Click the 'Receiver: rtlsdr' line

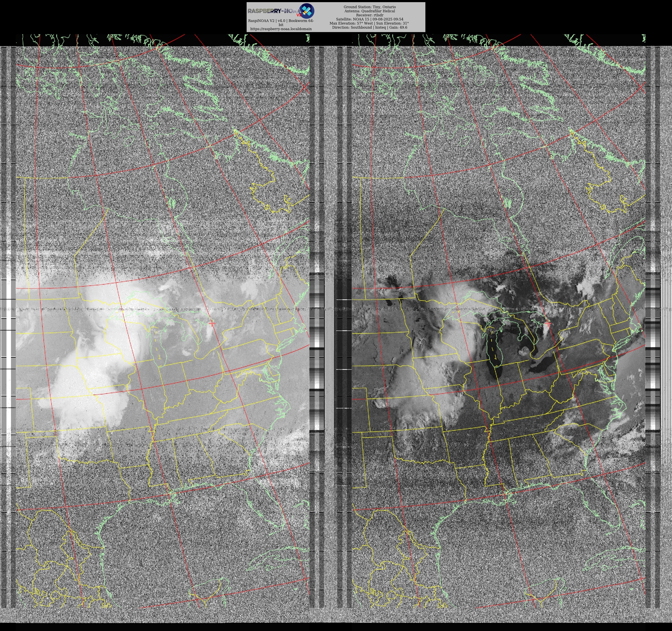[369, 15]
